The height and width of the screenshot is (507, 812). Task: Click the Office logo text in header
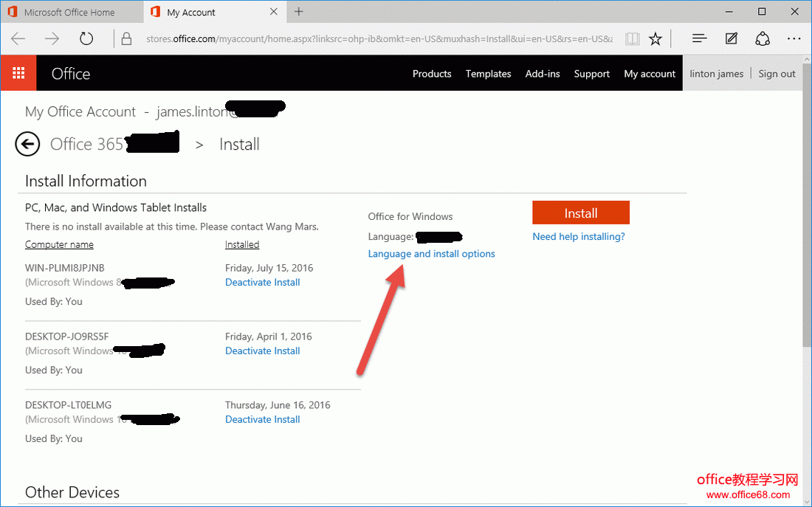click(x=71, y=74)
